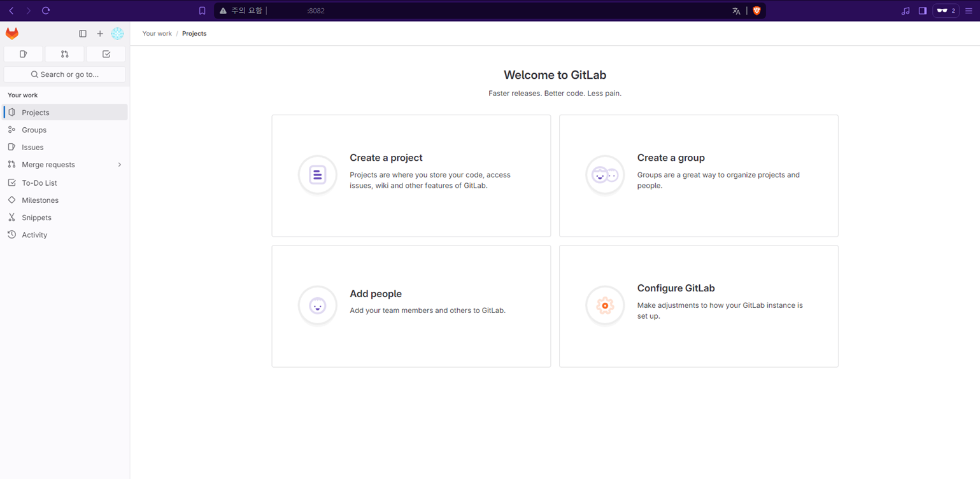Select the Snippets scissors icon
Viewport: 980px width, 479px height.
[13, 218]
